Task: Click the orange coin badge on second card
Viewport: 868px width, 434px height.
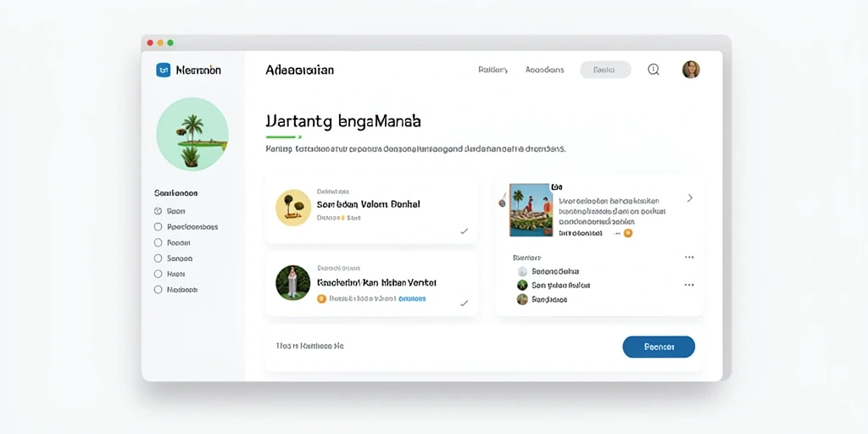Action: pos(321,298)
